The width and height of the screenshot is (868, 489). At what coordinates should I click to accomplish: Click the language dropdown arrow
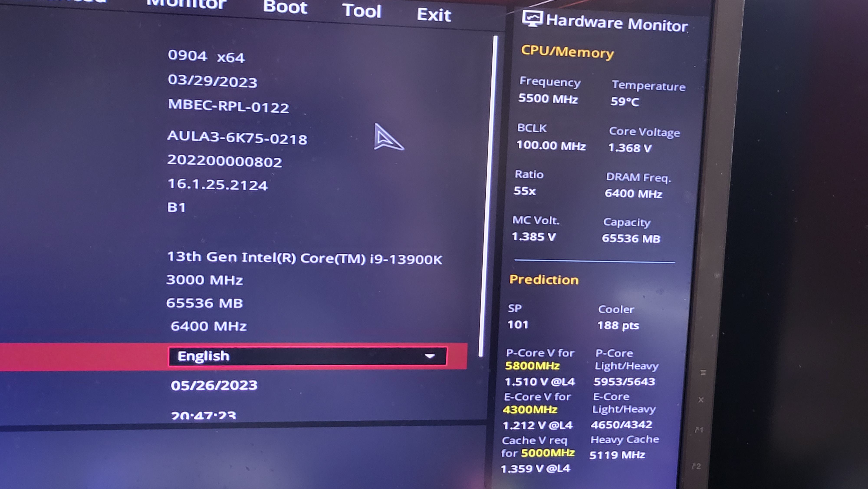click(430, 356)
